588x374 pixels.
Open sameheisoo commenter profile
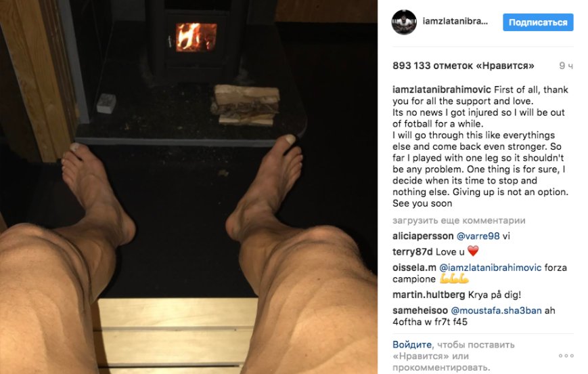(420, 310)
